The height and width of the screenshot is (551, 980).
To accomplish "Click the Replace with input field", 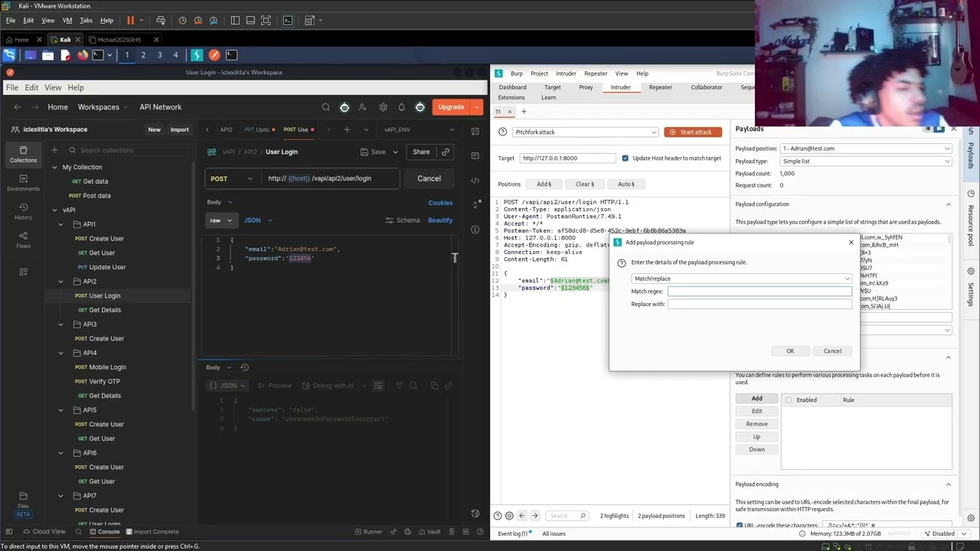I will pos(759,305).
